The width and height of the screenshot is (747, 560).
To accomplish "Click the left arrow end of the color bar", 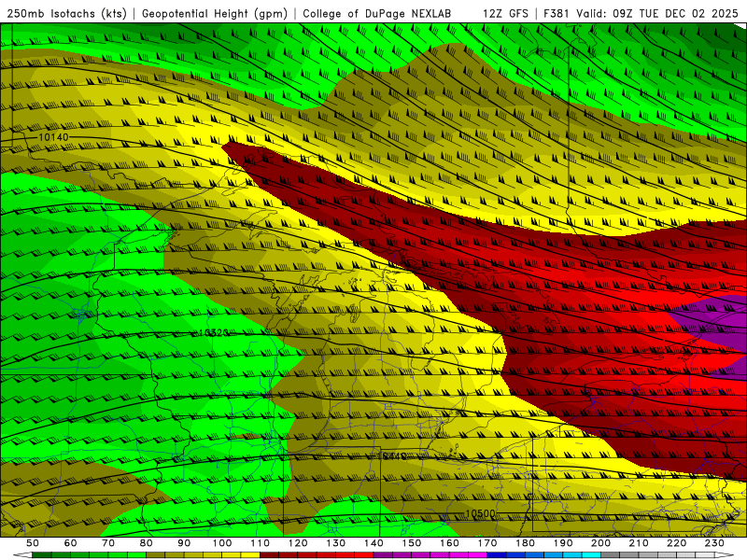I will [22, 555].
